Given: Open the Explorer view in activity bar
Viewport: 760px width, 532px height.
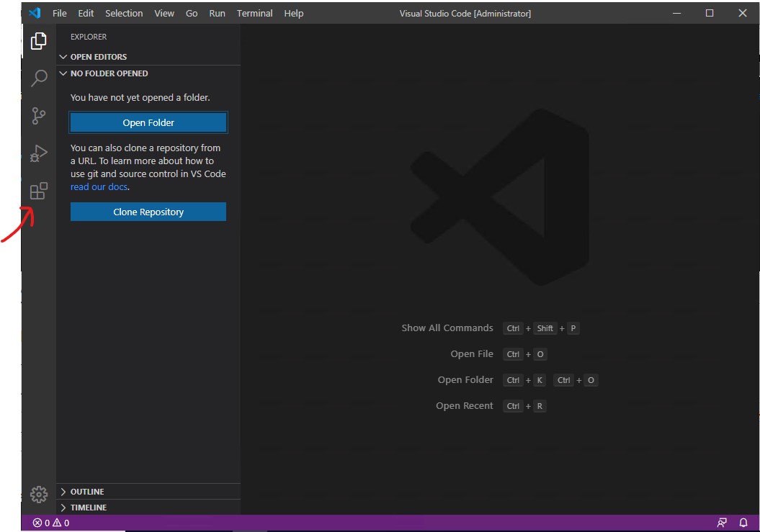Looking at the screenshot, I should pos(39,41).
